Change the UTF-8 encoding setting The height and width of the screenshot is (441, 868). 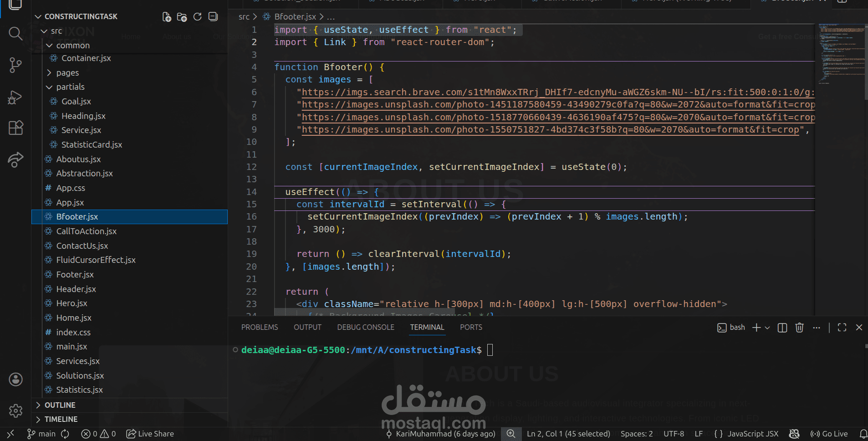click(x=674, y=434)
